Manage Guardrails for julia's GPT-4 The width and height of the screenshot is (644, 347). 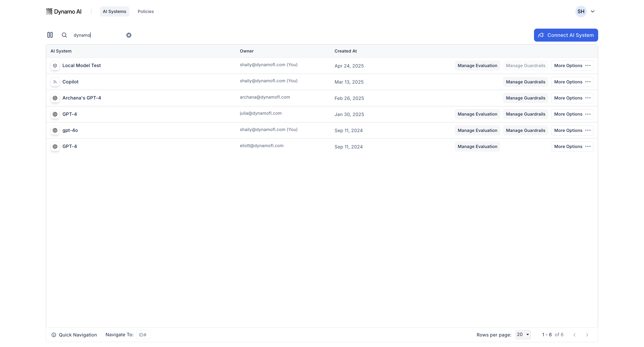click(x=525, y=114)
